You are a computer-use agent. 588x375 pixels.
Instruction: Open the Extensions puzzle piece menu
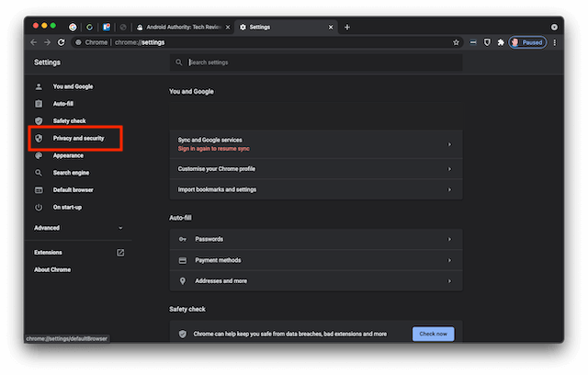pos(501,42)
